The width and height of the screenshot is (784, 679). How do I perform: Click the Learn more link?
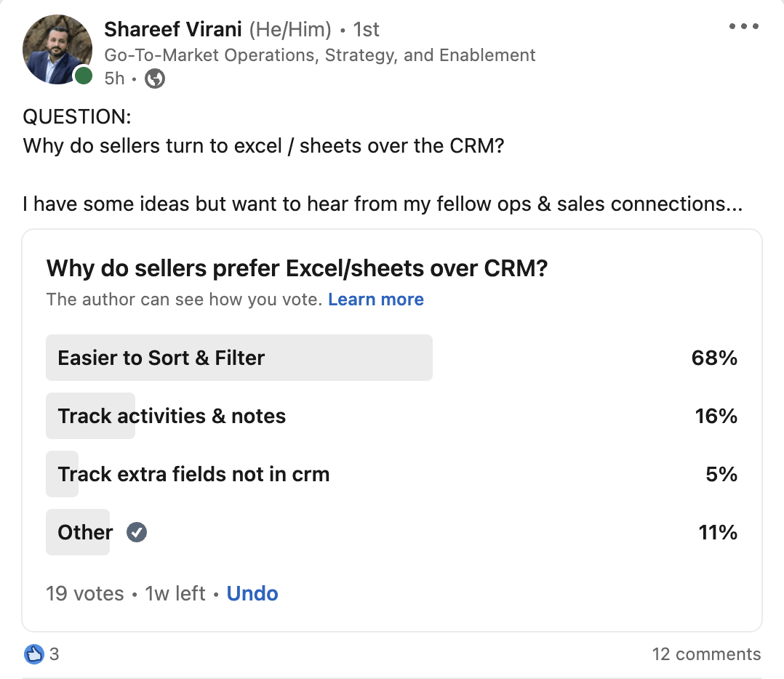tap(375, 300)
